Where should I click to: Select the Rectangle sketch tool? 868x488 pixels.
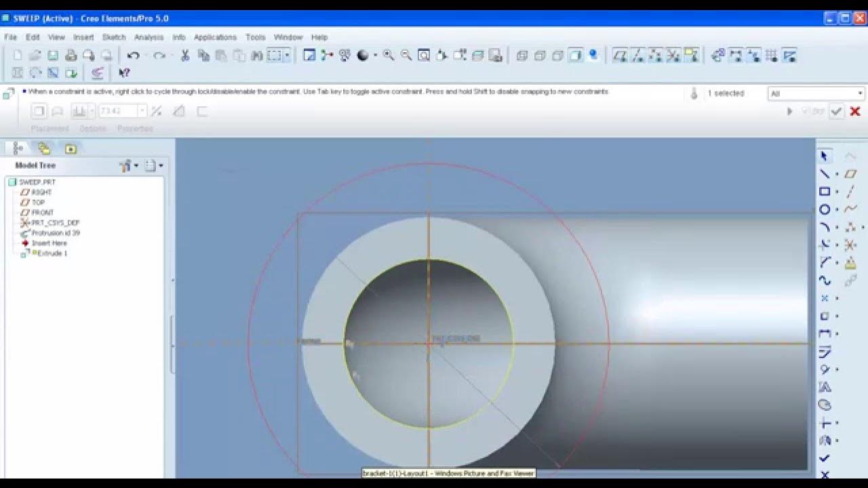pos(825,192)
